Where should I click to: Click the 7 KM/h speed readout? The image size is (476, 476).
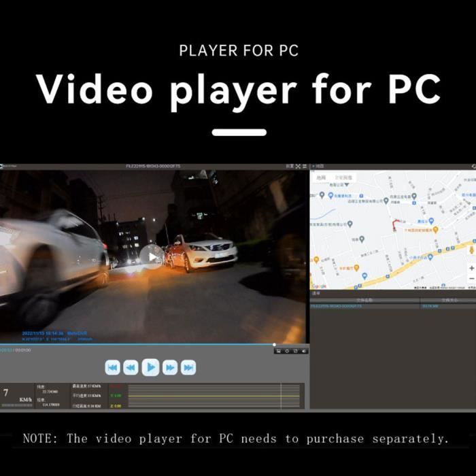(x=17, y=396)
